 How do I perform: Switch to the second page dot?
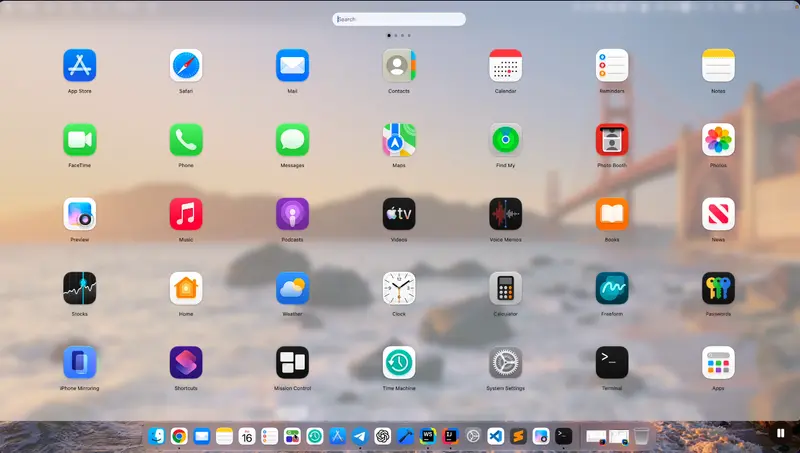tap(396, 36)
